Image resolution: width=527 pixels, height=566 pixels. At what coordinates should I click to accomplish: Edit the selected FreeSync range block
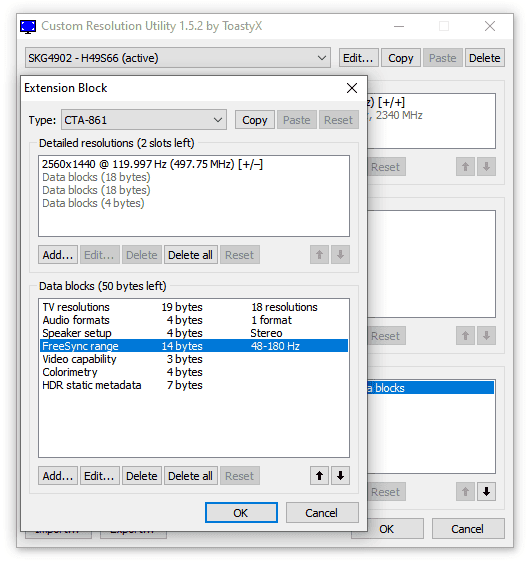coord(100,476)
